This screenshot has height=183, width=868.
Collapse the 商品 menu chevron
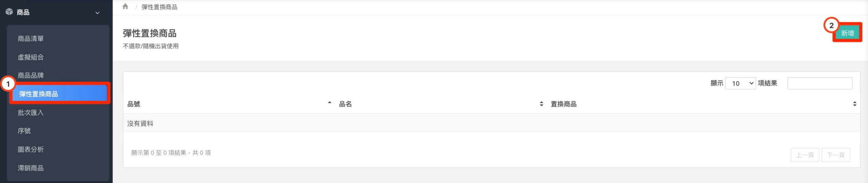[98, 13]
